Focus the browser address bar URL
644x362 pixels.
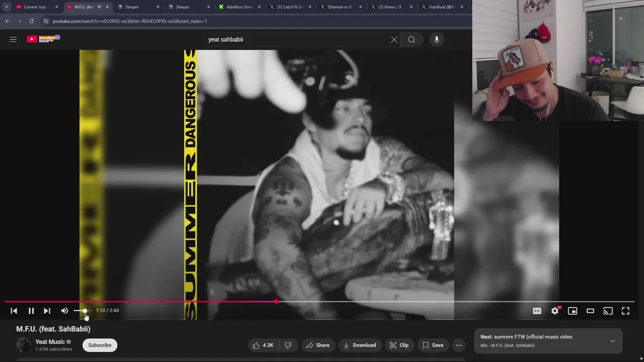[x=130, y=21]
